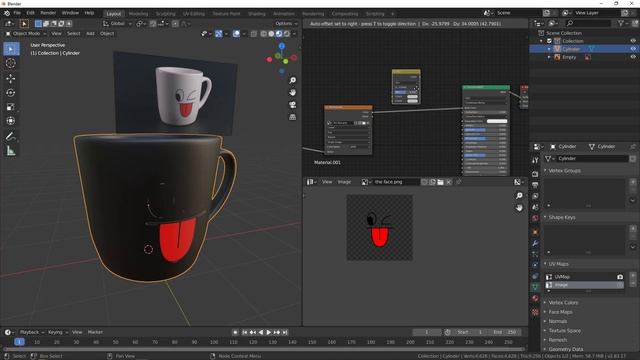Click the image editor pan hand icon
This screenshot has height=360, width=640.
(519, 208)
